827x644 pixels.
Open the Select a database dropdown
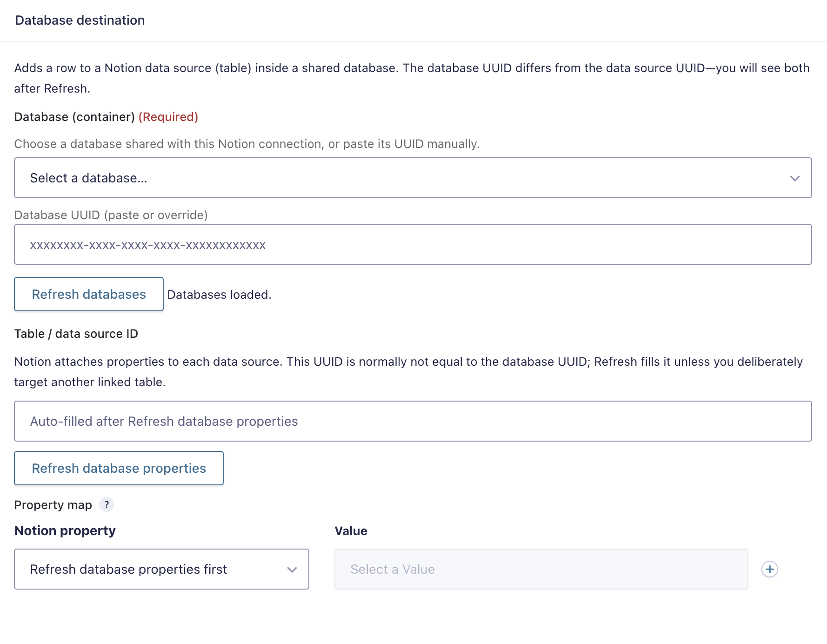(413, 178)
